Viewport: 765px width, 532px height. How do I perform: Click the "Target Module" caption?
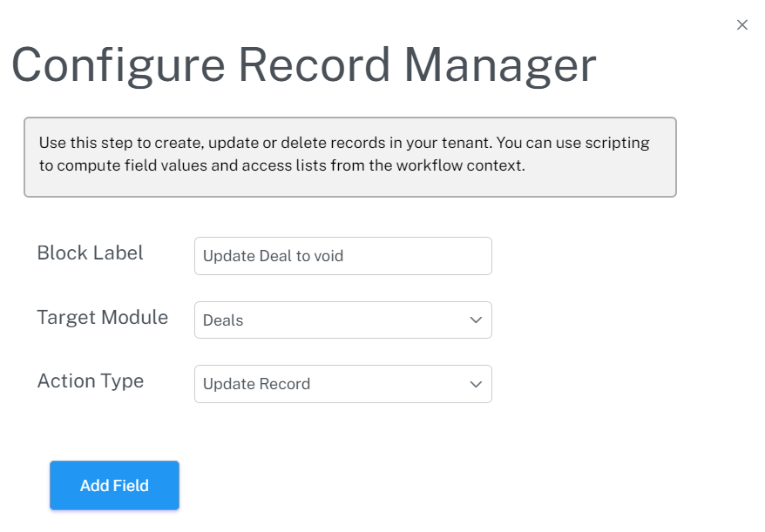(x=102, y=317)
